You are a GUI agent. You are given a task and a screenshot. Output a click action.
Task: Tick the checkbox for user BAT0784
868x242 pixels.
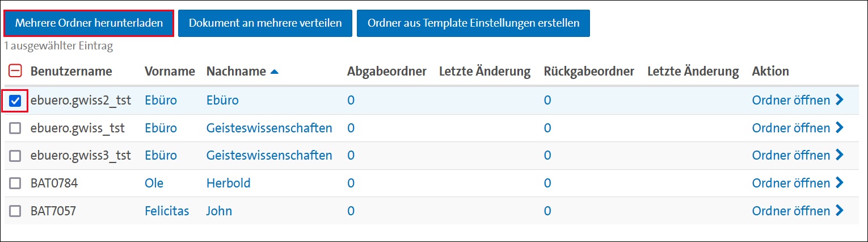click(x=15, y=183)
